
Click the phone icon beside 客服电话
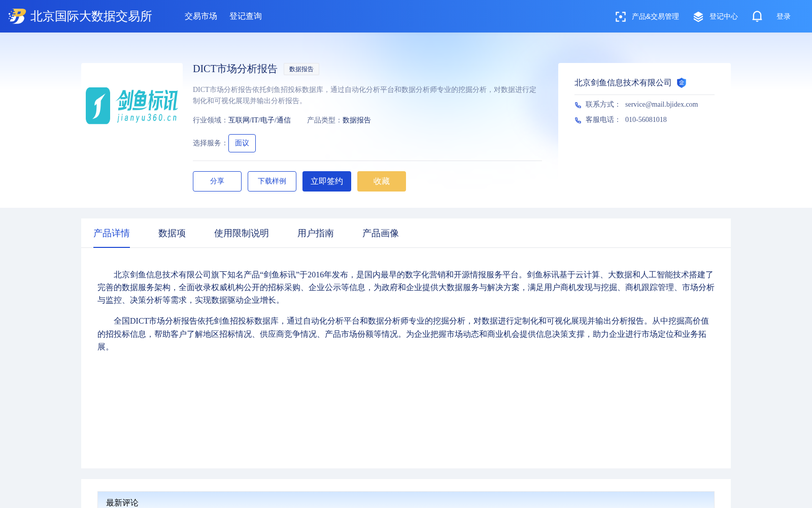(578, 120)
